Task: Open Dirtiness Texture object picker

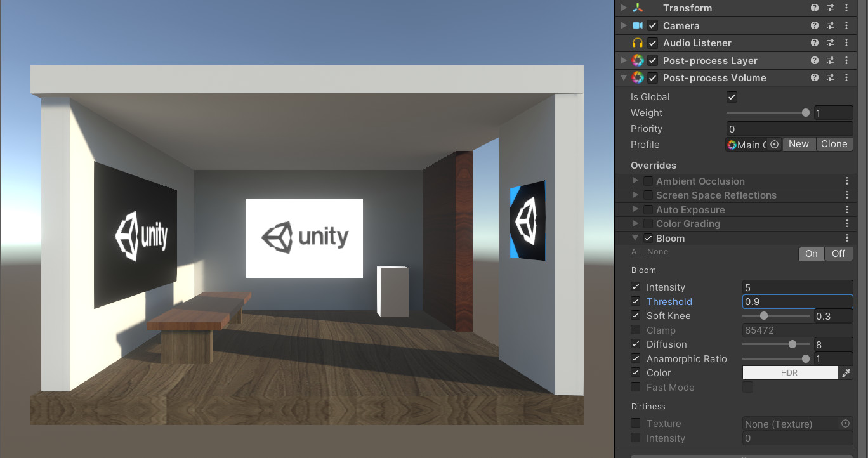Action: pyautogui.click(x=845, y=424)
